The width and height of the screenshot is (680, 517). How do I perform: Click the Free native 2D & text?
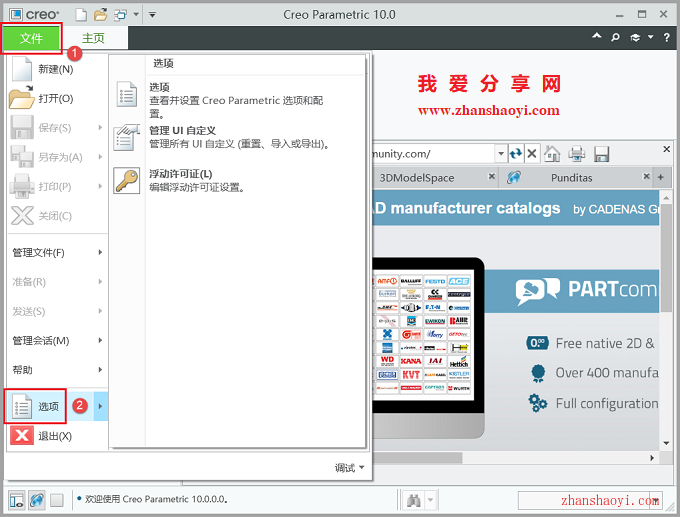(605, 344)
